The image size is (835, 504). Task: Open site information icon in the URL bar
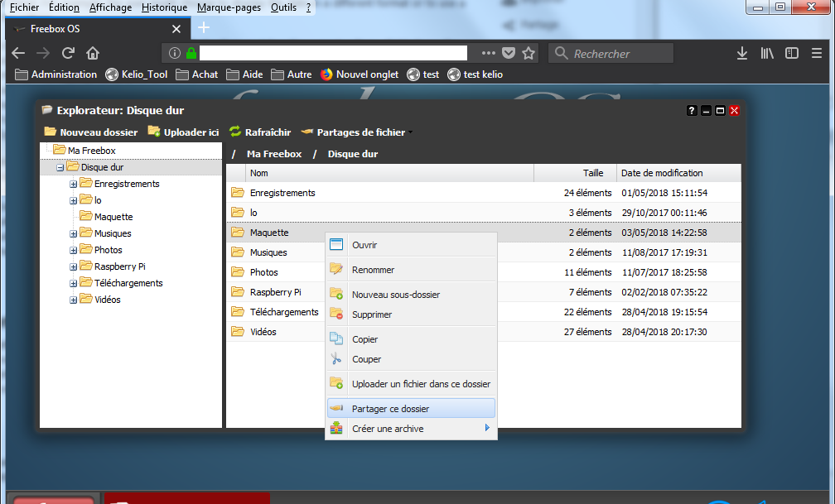click(175, 53)
